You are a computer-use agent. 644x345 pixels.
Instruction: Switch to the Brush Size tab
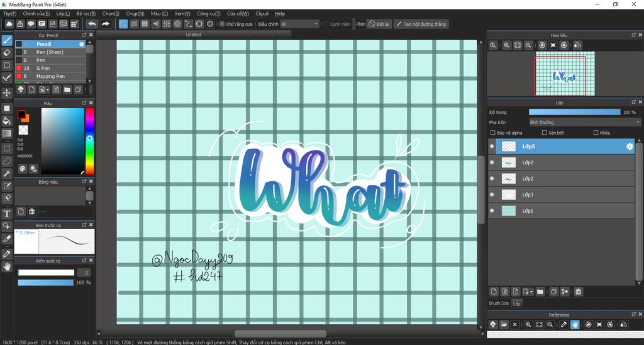(x=499, y=303)
